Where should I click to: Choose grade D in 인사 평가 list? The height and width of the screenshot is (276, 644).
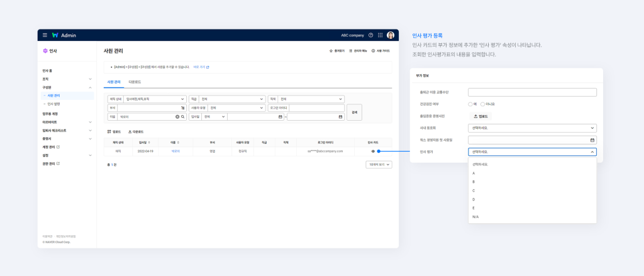532,199
